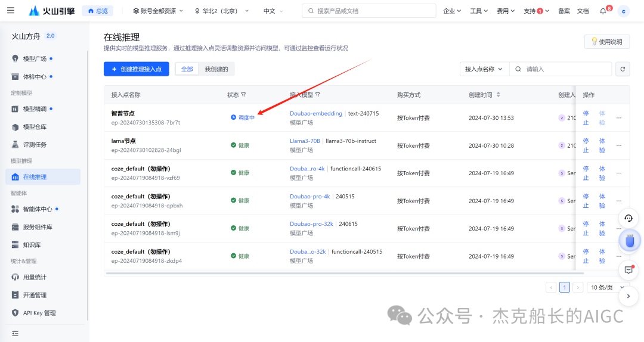Viewport: 644px width, 342px height.
Task: Open the customer service headset floating icon
Action: tap(628, 219)
